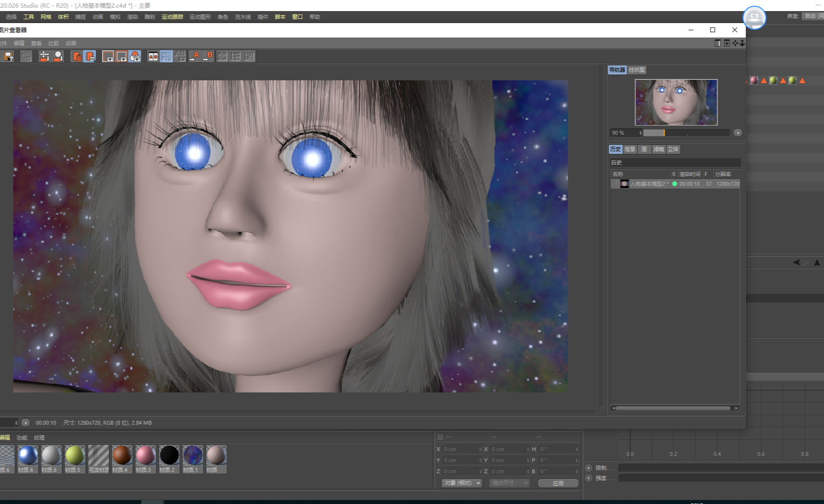Open the 对象 (相对) dropdown
This screenshot has width=824, height=504.
click(462, 483)
